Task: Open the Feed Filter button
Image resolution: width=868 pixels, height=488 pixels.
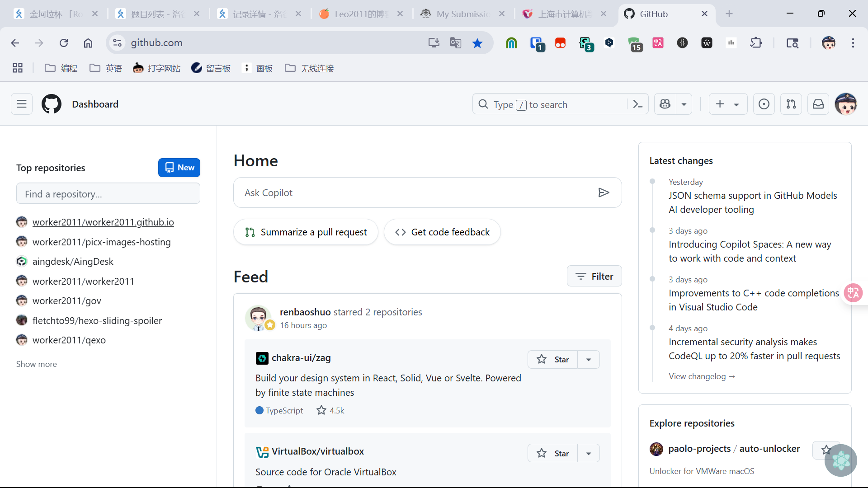Action: [594, 276]
